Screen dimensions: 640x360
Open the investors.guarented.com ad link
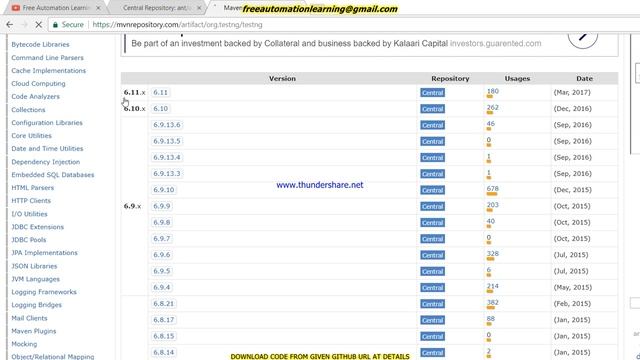495,43
